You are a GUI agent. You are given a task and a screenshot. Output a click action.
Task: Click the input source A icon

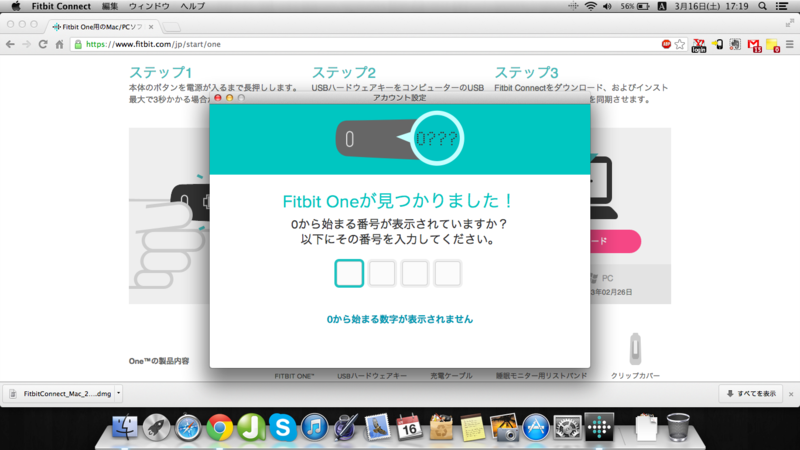pyautogui.click(x=662, y=6)
